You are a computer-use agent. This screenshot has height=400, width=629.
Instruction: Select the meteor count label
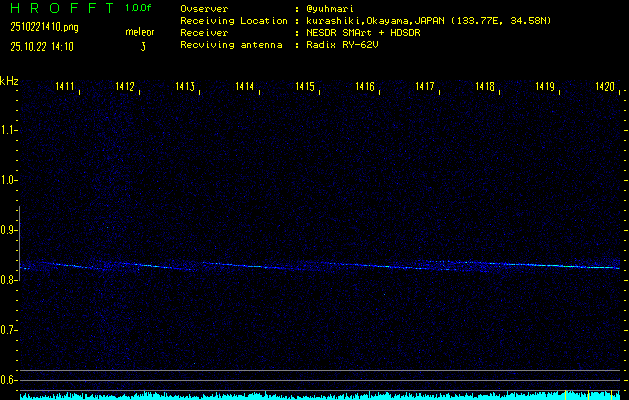click(140, 32)
